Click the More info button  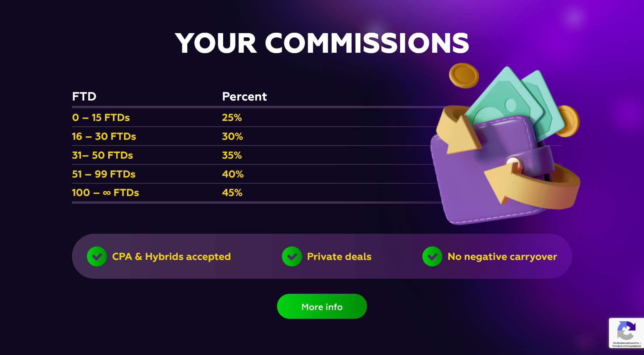322,306
